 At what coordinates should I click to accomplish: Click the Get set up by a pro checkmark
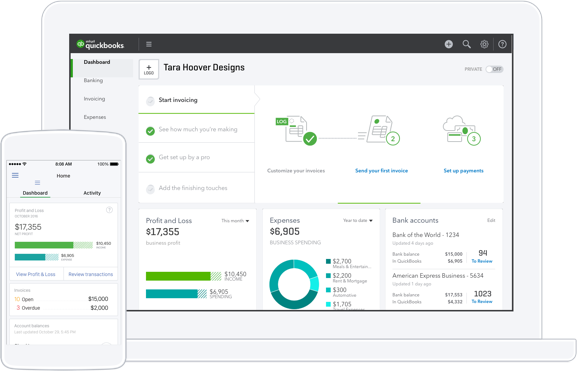(x=150, y=159)
